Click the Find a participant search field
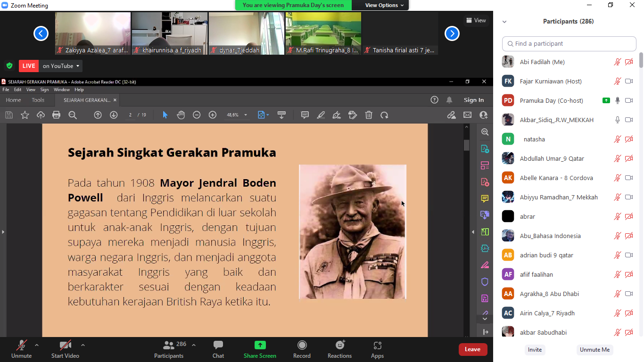 point(570,44)
